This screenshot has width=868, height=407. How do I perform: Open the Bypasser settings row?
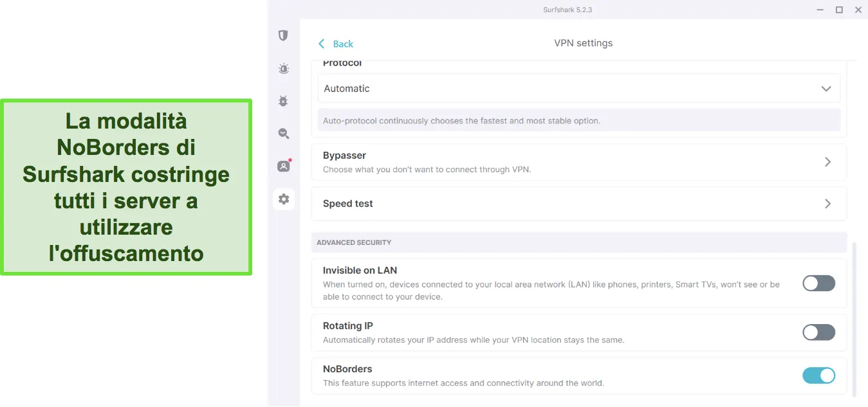[x=578, y=162]
